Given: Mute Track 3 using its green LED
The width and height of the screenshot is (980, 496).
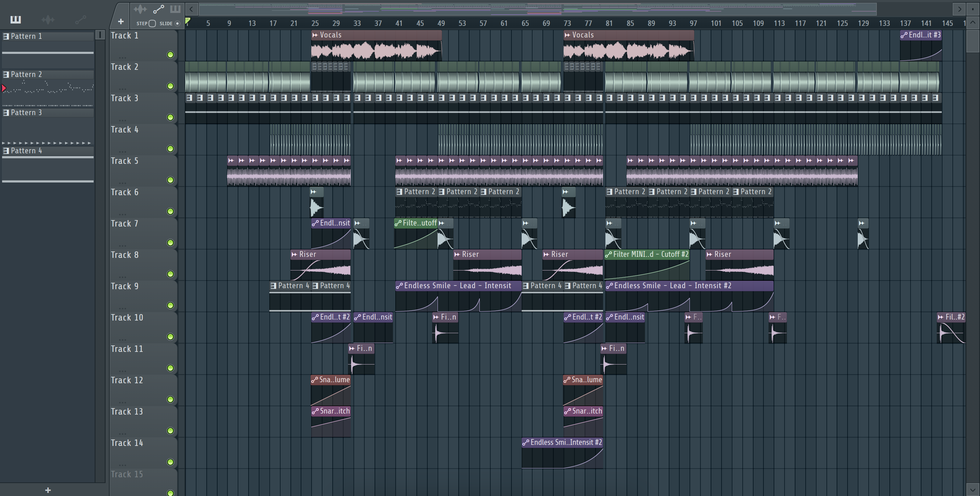Looking at the screenshot, I should tap(171, 117).
